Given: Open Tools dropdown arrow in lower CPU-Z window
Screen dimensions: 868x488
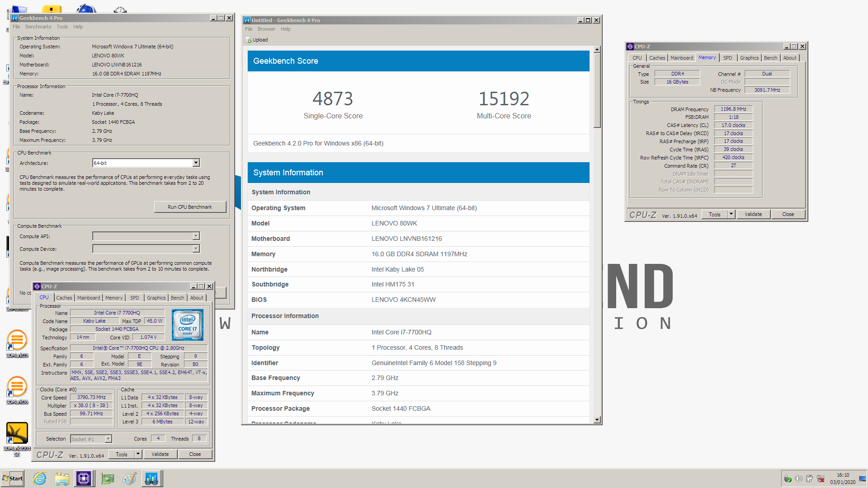Looking at the screenshot, I should pos(138,454).
